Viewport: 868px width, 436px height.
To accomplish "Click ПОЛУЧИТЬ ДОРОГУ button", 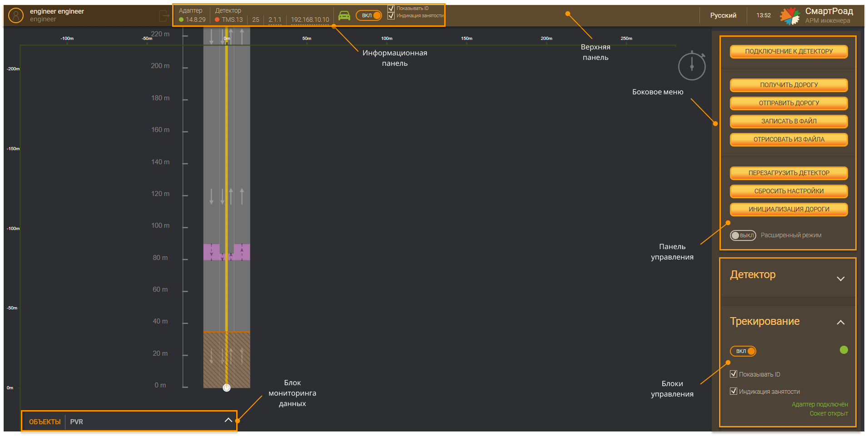I will (789, 85).
